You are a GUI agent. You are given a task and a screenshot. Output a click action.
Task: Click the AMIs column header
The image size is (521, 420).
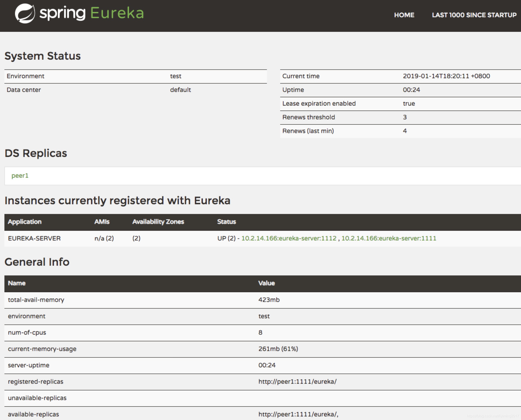coord(102,222)
